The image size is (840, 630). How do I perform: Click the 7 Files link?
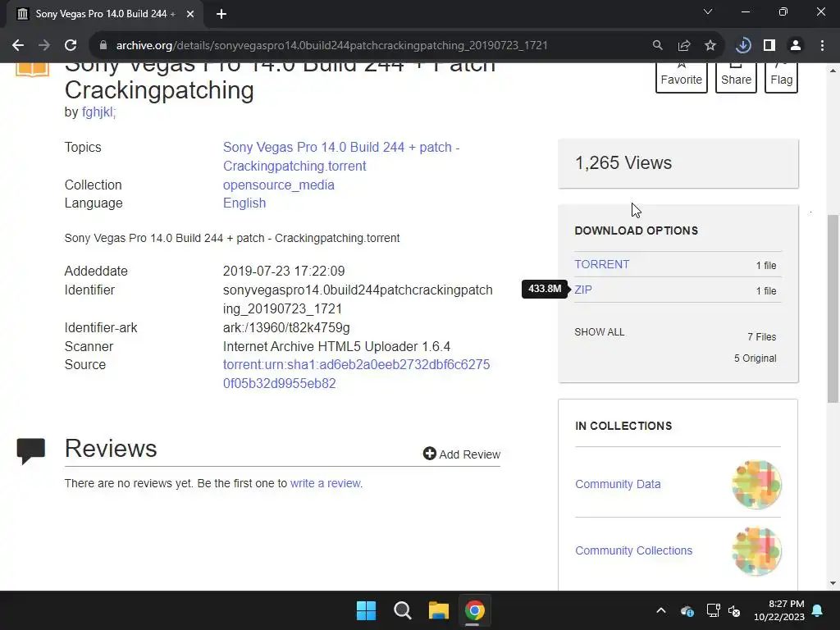(762, 337)
